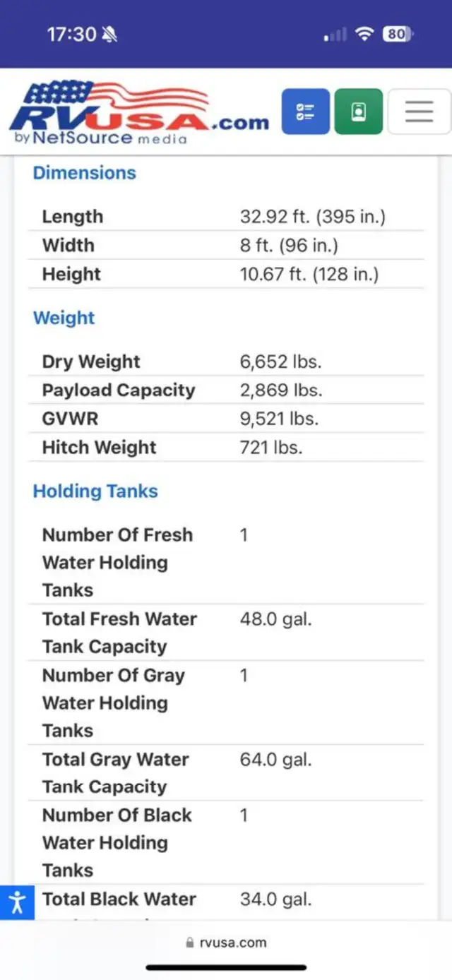452x980 pixels.
Task: Tap the lock icon beside rvusa.com
Action: click(x=189, y=943)
